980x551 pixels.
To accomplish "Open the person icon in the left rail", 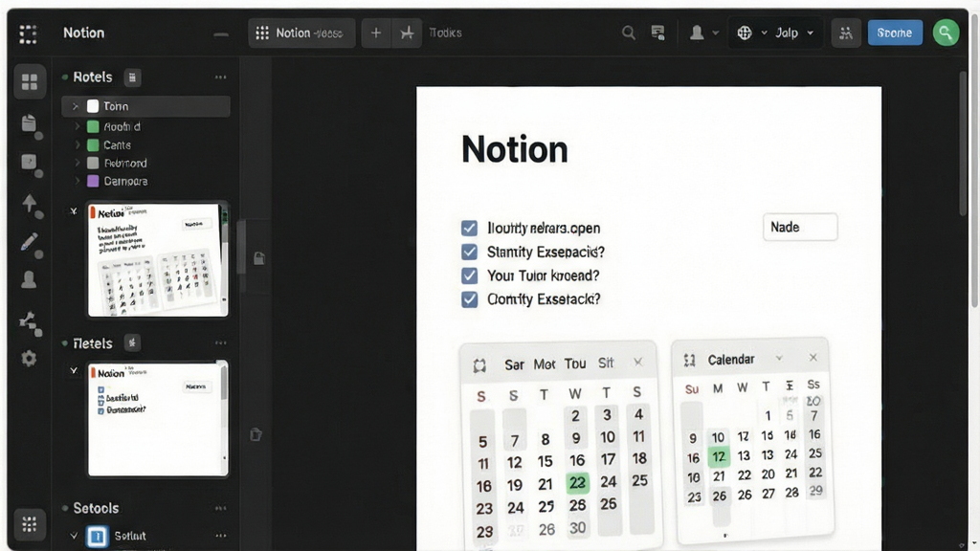I will 29,279.
